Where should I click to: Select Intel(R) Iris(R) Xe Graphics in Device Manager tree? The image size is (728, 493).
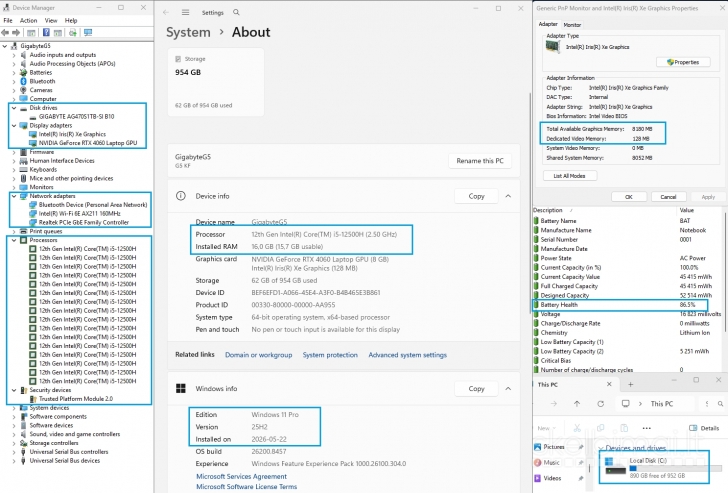(72, 134)
